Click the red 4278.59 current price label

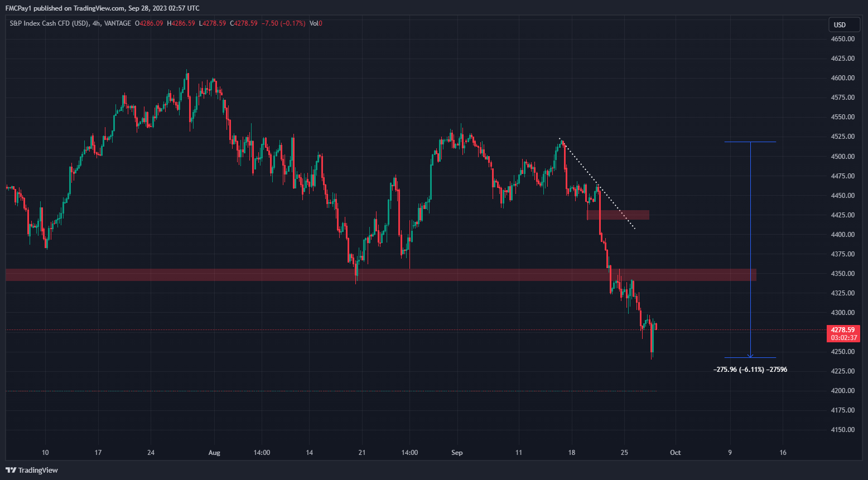coord(842,330)
